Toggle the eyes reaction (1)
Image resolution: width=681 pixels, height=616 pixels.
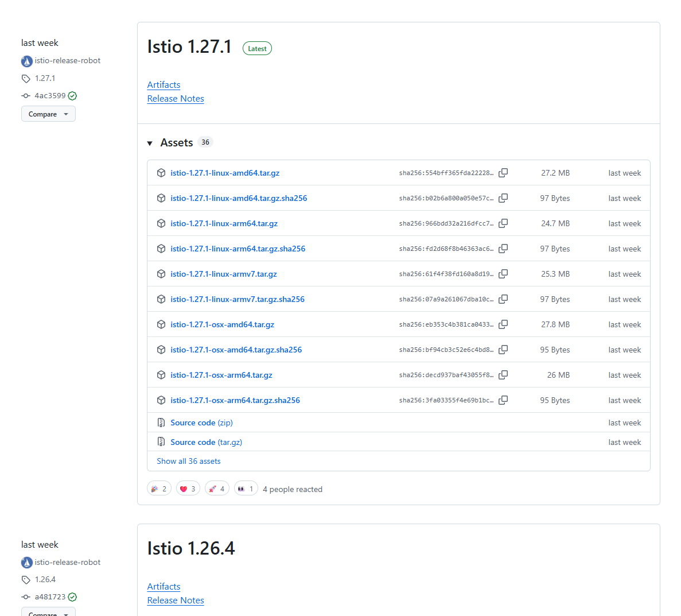pyautogui.click(x=246, y=489)
